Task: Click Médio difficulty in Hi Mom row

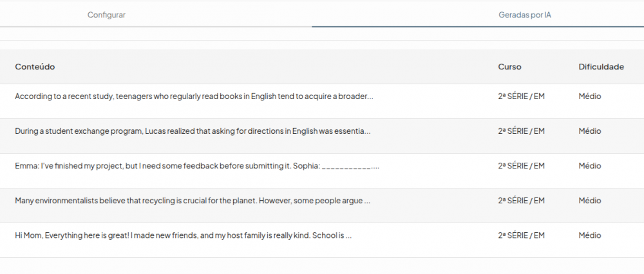Action: 589,235
